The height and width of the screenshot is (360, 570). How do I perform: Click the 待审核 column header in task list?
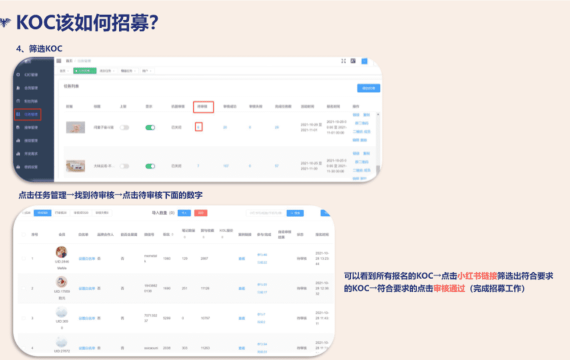(x=203, y=107)
